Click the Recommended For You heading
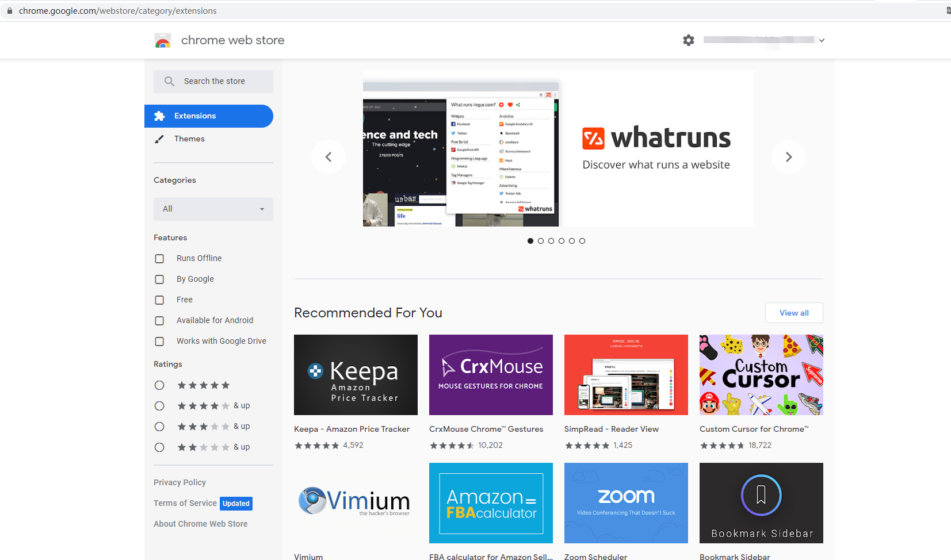Screen dimensions: 951x560 [368, 313]
